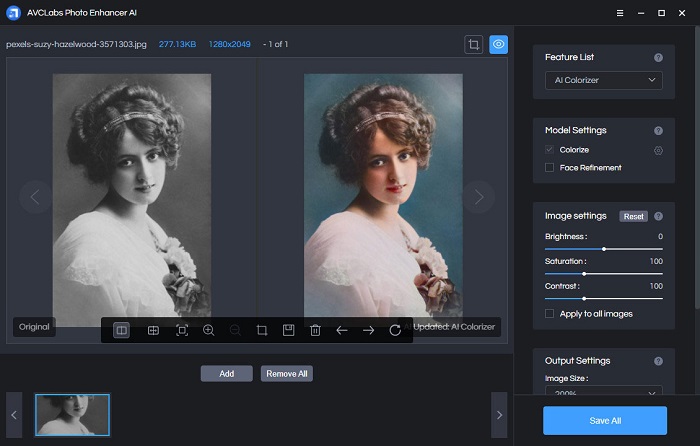Click the Contrast value 100
The height and width of the screenshot is (446, 700).
[656, 286]
